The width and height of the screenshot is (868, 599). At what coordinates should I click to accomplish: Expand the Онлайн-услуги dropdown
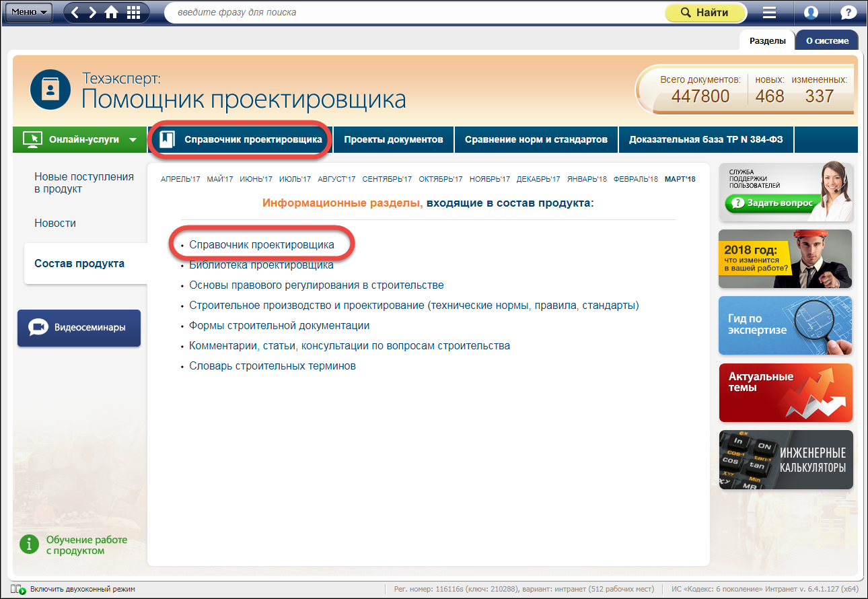80,139
